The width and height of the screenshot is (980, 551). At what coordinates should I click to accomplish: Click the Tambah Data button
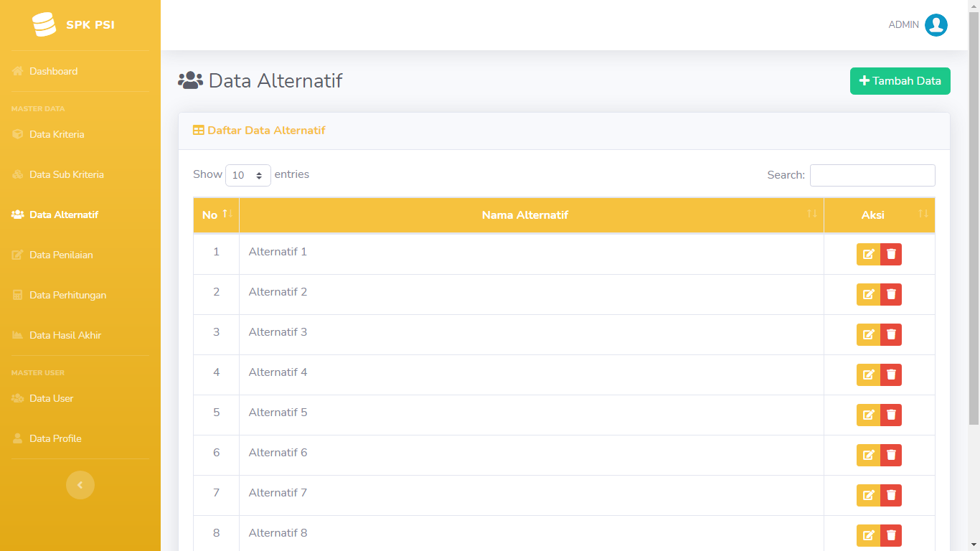(x=900, y=81)
